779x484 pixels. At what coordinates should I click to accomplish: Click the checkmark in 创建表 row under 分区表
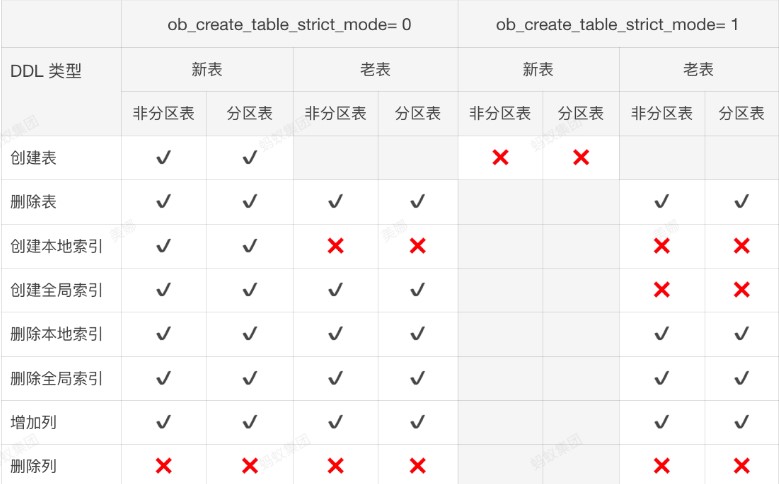250,158
